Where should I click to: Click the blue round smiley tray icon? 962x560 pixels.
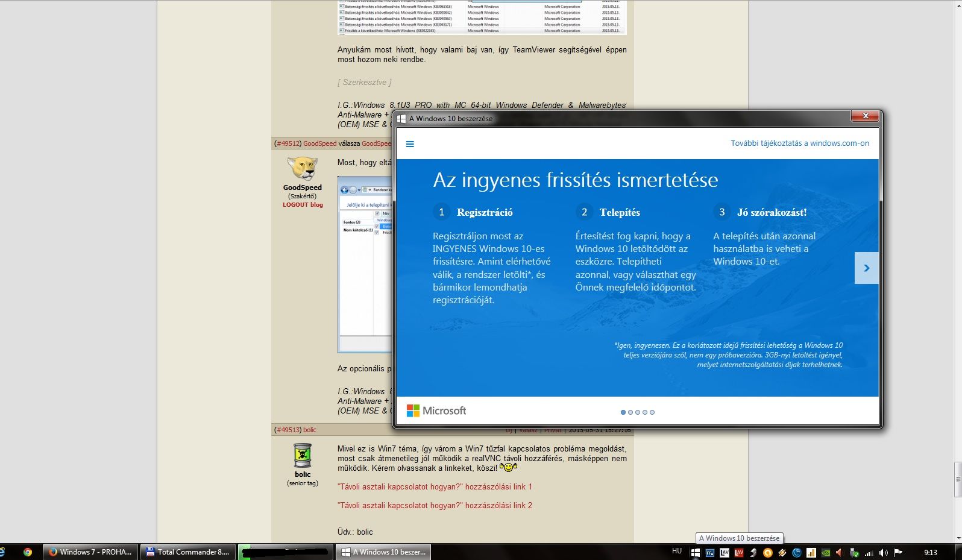(x=796, y=552)
